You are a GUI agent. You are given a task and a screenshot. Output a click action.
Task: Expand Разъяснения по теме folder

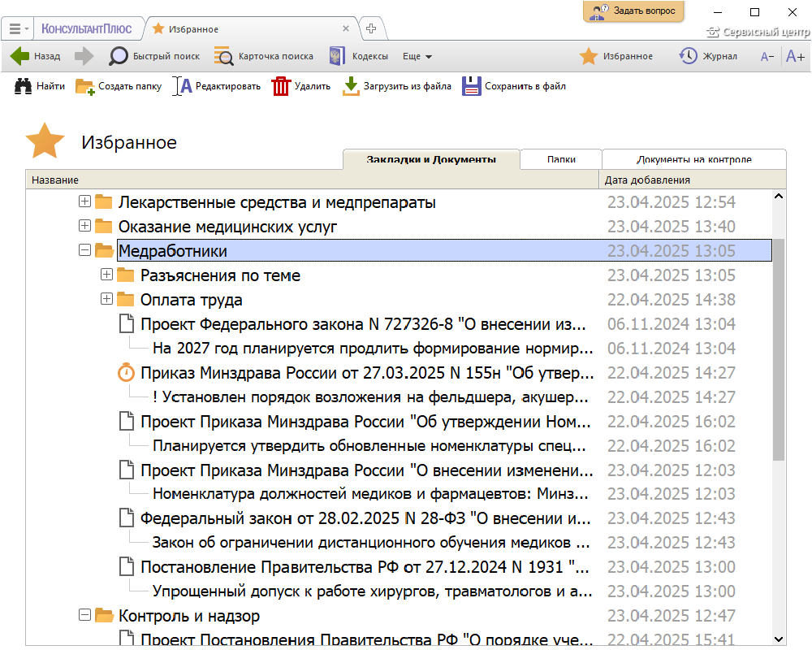(x=106, y=275)
